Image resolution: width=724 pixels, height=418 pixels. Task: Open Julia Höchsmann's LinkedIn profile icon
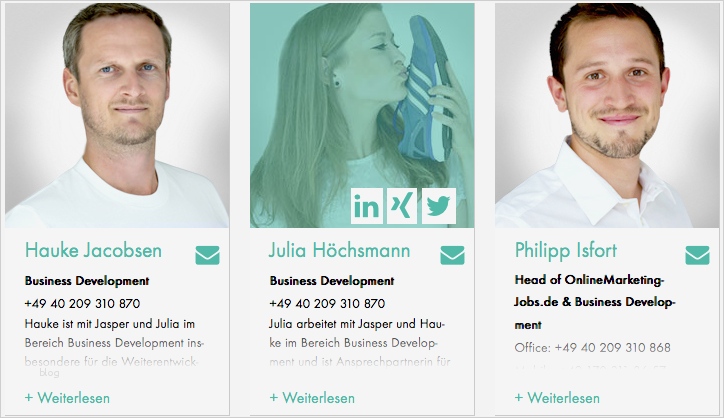point(367,206)
